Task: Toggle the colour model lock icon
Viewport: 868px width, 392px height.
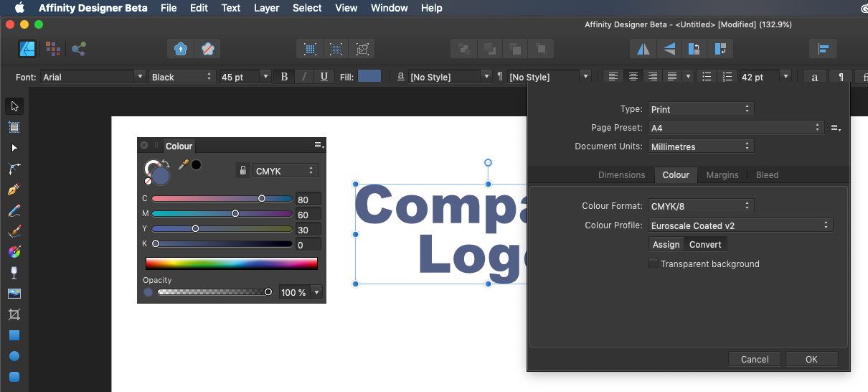Action: pos(242,170)
